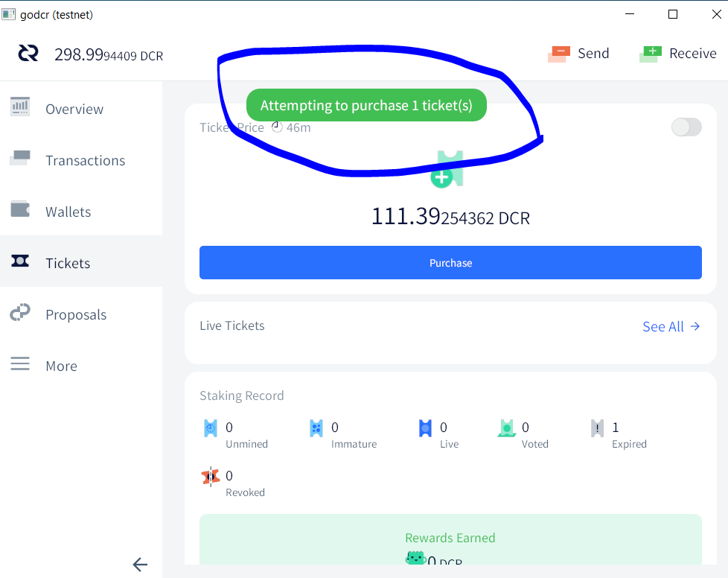Select the Tickets sidebar icon
728x578 pixels.
coord(20,261)
